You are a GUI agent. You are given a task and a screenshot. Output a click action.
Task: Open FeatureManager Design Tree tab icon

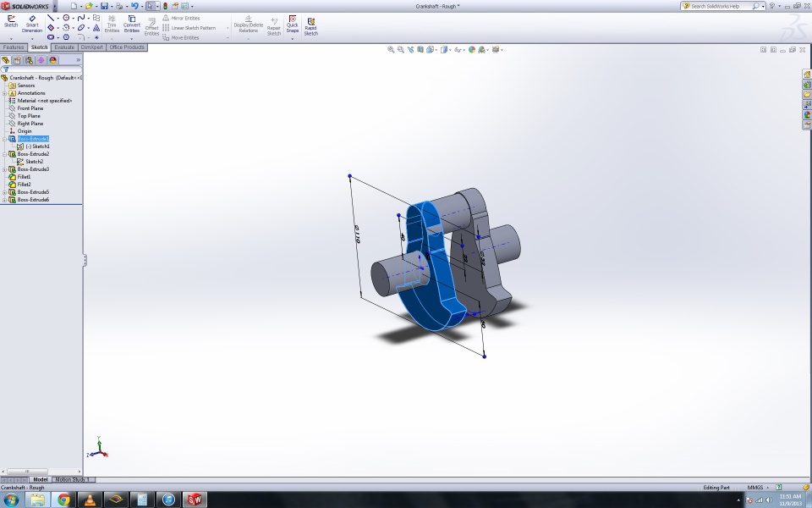point(6,60)
